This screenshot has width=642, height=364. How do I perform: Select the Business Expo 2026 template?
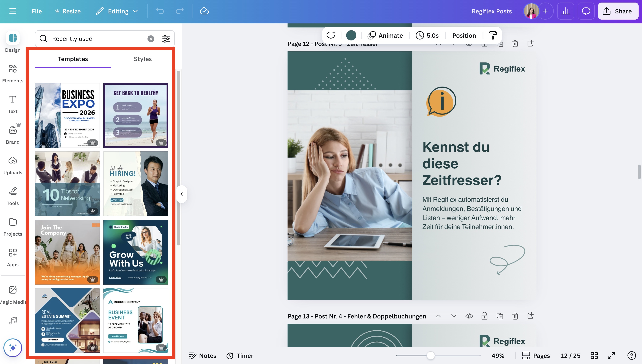point(67,115)
